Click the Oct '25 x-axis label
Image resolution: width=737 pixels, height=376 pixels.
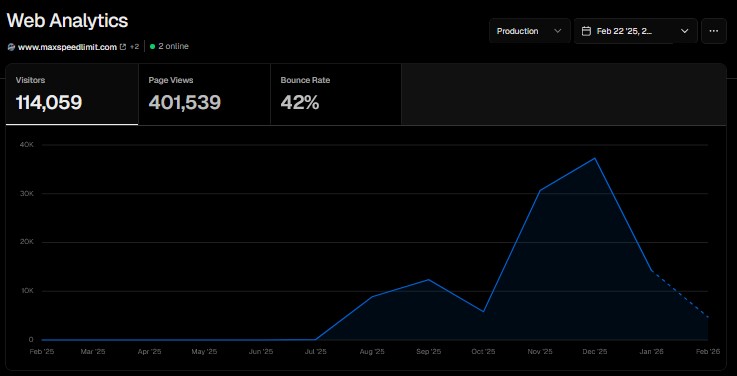tap(484, 352)
